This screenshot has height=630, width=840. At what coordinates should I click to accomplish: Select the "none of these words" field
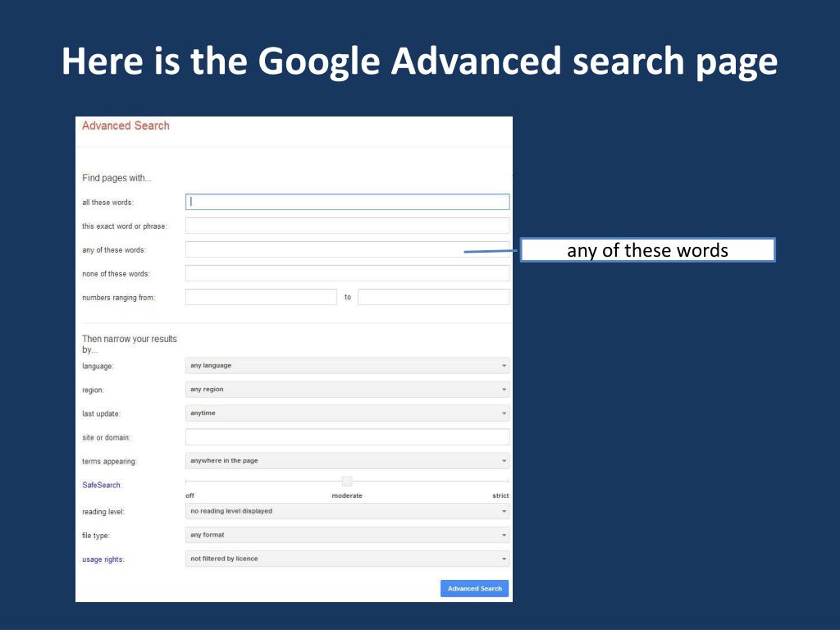coord(347,273)
